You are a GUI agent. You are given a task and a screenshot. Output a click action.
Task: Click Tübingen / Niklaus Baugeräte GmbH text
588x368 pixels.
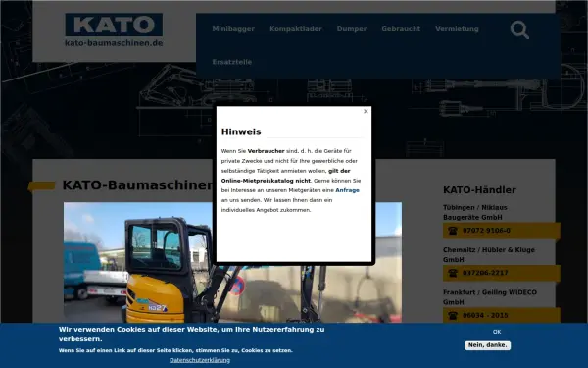click(474, 212)
